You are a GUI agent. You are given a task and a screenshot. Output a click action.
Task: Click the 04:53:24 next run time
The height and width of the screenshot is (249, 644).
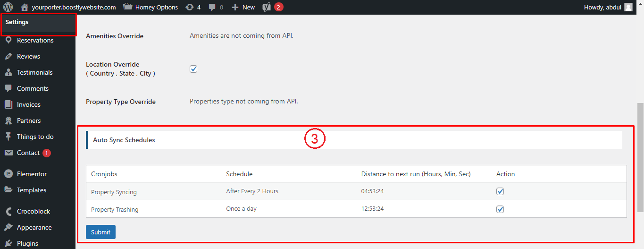(372, 191)
